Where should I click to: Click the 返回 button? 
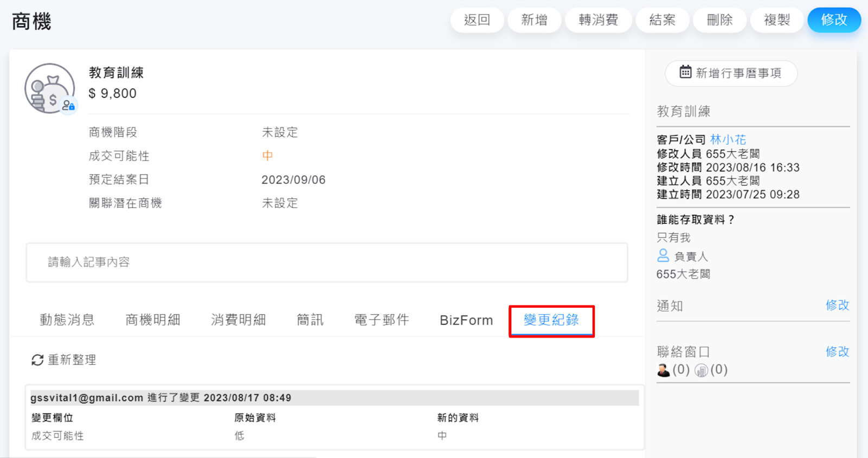477,20
